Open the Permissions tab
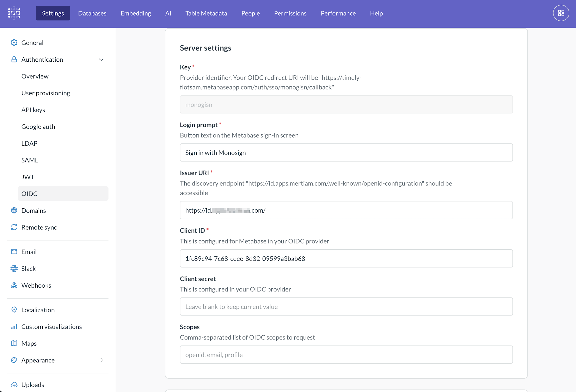 coord(290,13)
